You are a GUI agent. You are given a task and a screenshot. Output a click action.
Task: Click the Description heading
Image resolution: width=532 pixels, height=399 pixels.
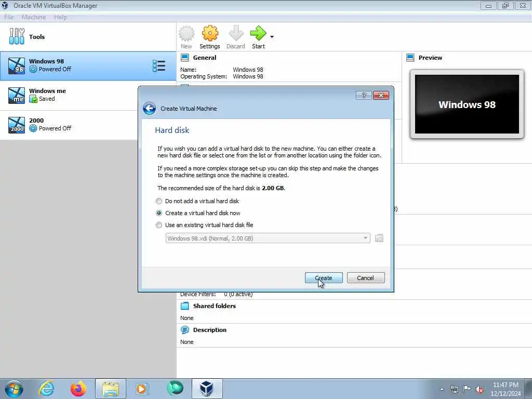(210, 330)
